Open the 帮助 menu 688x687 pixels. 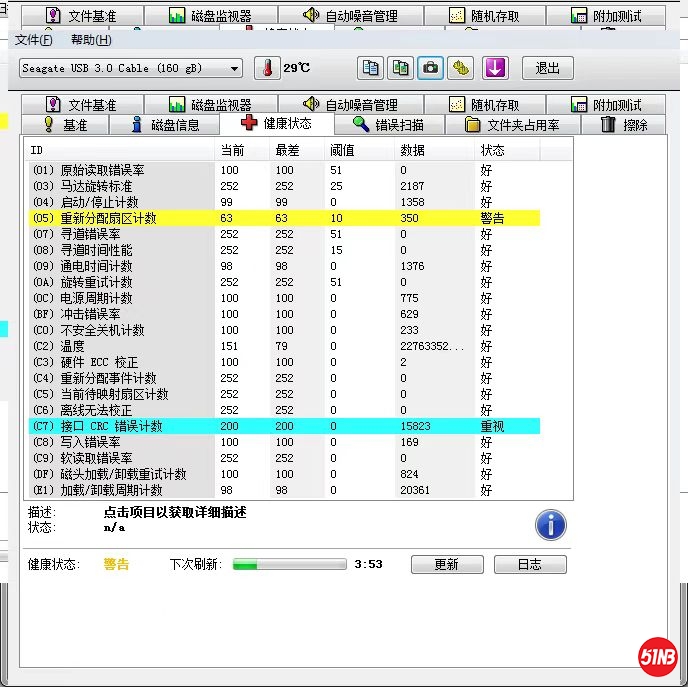pos(91,40)
